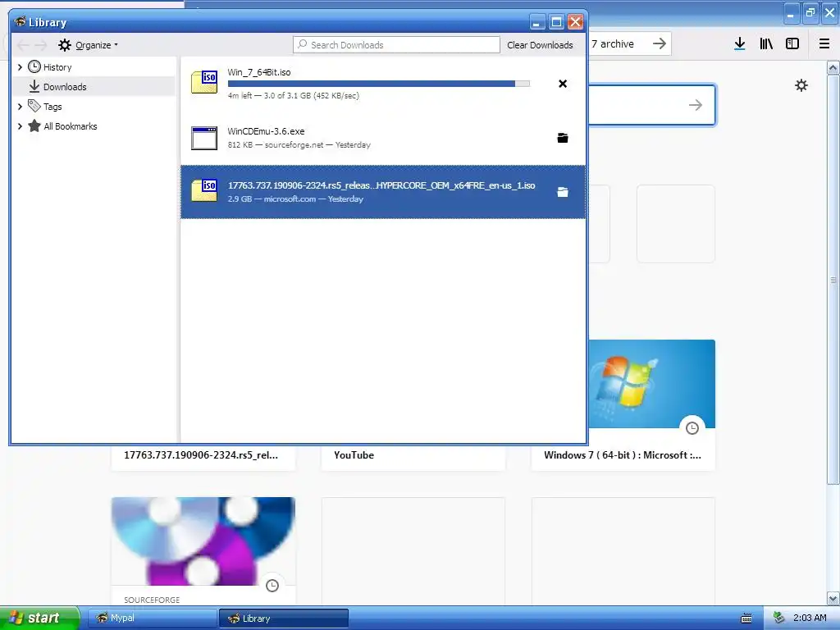Open new tab page settings gear
This screenshot has height=630, width=840.
[801, 85]
